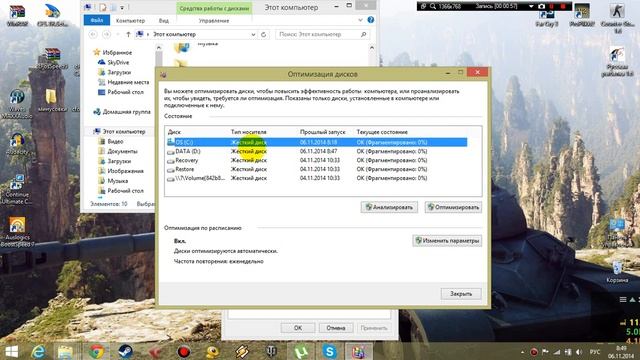Click the Windows Start button

pos(11,351)
